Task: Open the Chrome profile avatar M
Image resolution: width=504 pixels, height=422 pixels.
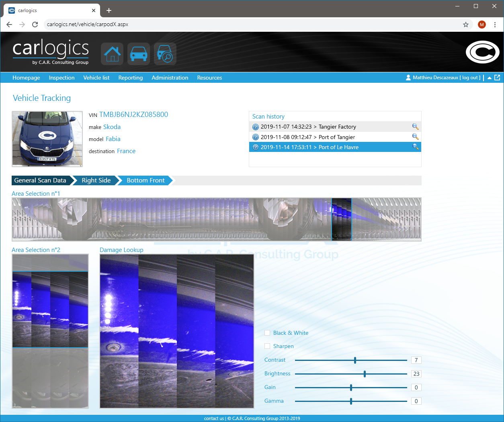Action: pos(482,25)
